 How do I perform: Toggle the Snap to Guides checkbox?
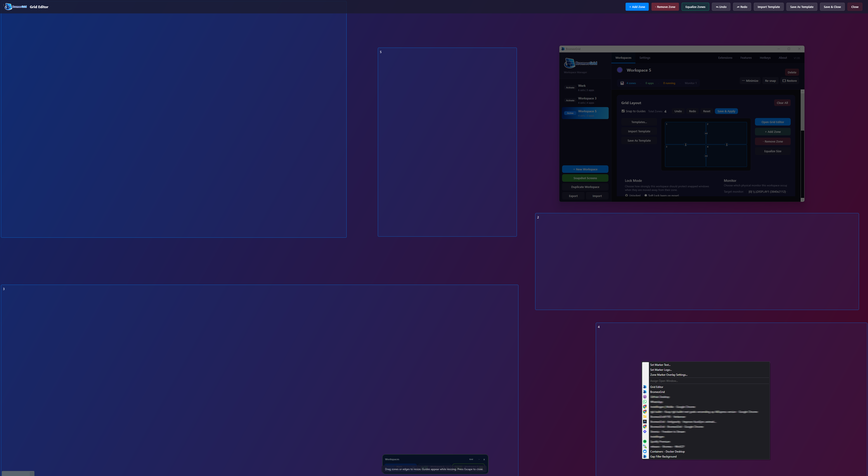point(623,111)
